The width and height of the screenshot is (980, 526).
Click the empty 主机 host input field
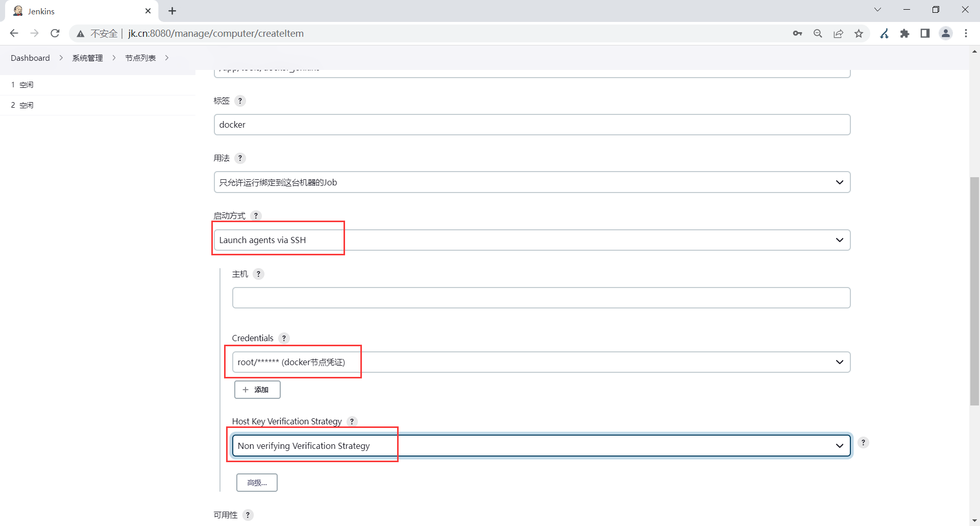541,298
